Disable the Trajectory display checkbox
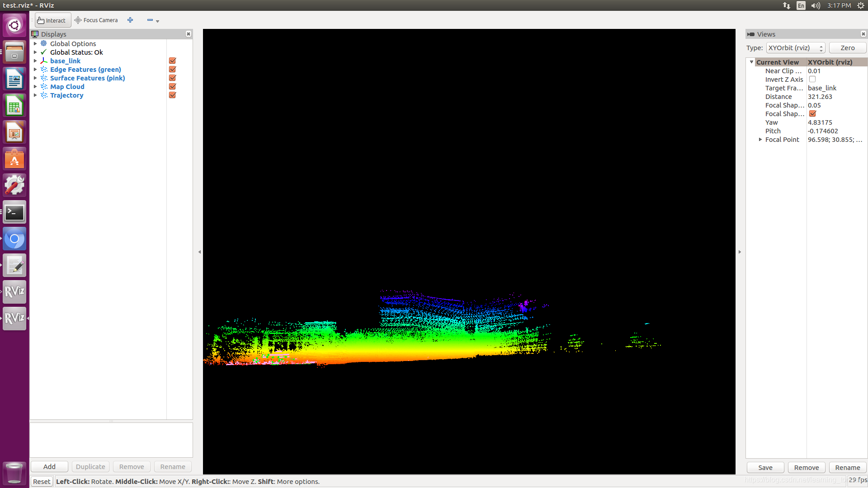 [172, 95]
